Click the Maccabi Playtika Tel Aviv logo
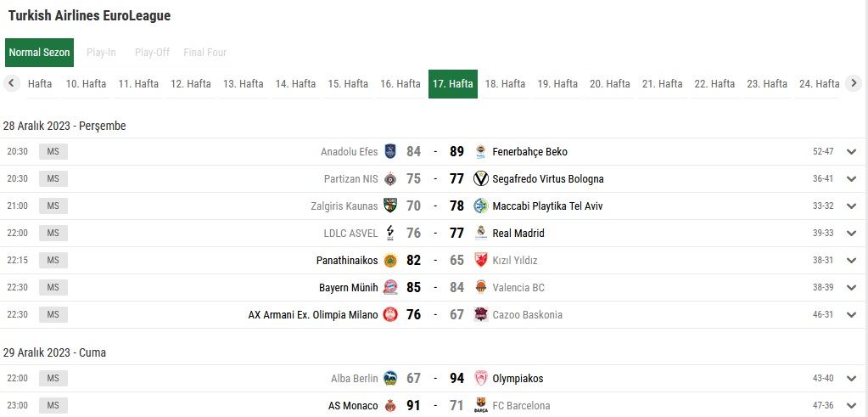This screenshot has width=868, height=417. pos(481,206)
